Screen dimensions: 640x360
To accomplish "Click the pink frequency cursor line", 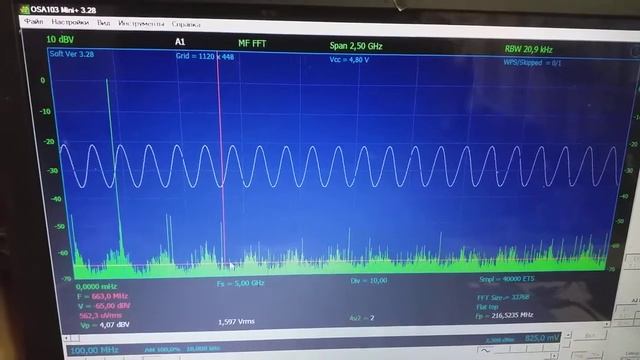I will (221, 159).
